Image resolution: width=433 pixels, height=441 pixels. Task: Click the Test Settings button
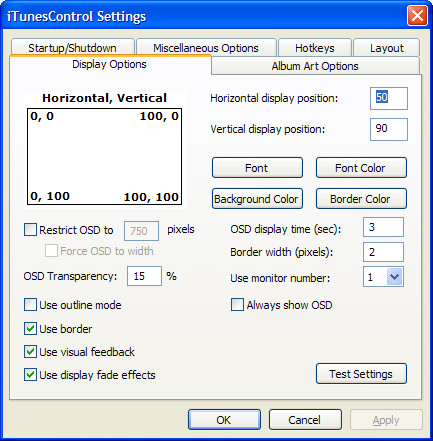pos(361,374)
